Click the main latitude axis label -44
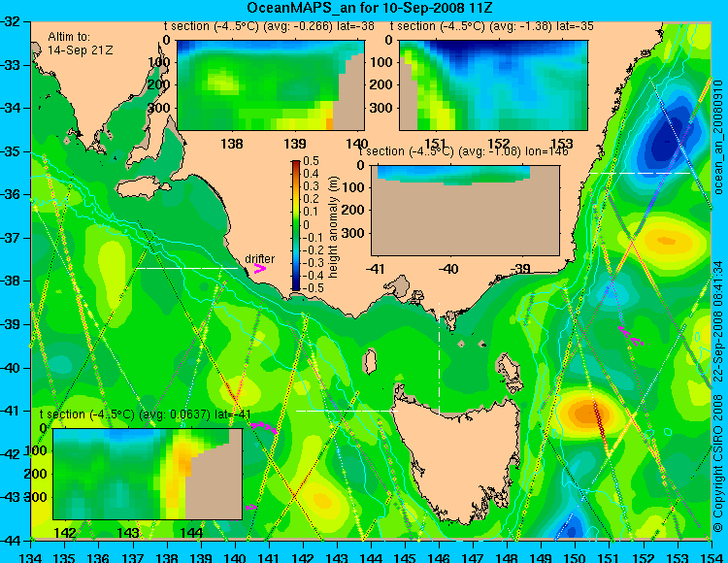Viewport: 728px width, 563px height. point(11,541)
